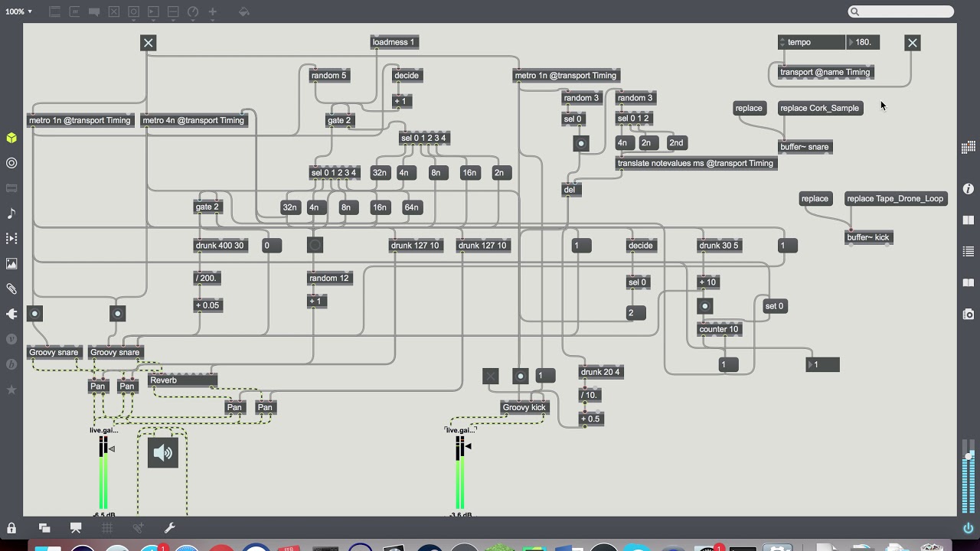The width and height of the screenshot is (980, 551).
Task: Add a message box from top toolbar
Action: 74,12
